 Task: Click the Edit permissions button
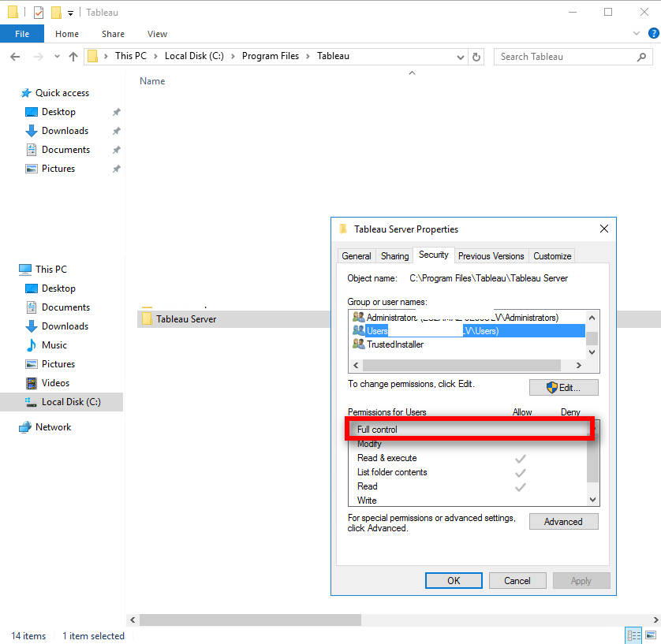tap(564, 388)
